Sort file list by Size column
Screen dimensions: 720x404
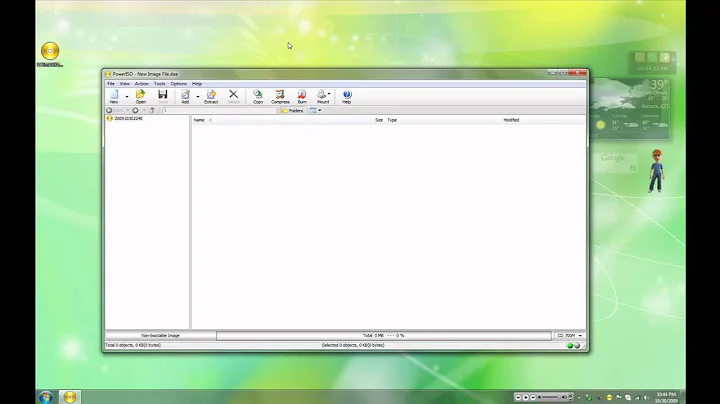point(379,120)
